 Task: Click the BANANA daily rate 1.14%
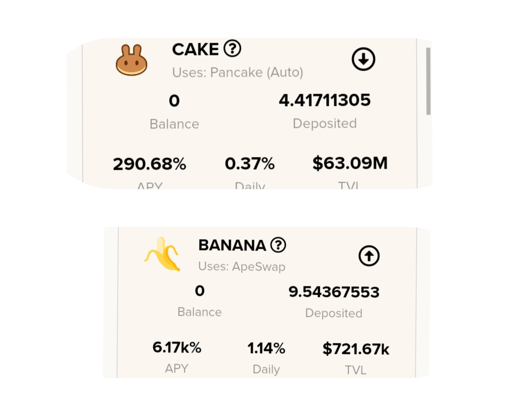[266, 348]
